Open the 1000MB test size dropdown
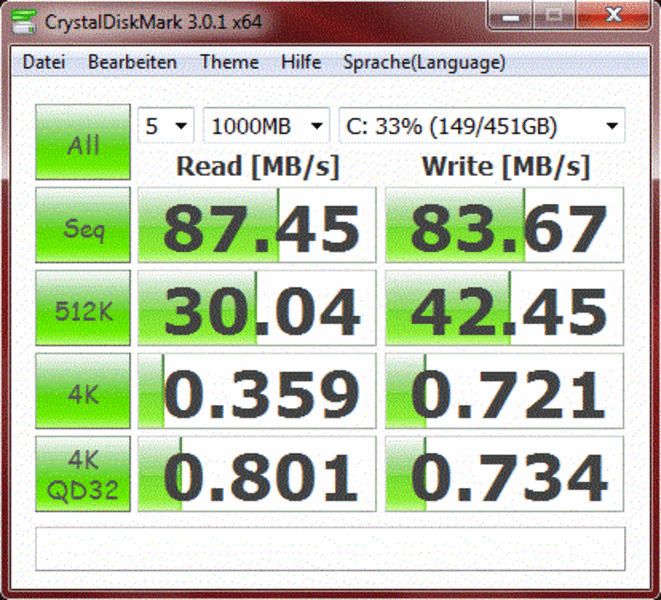Image resolution: width=661 pixels, height=600 pixels. (x=266, y=126)
